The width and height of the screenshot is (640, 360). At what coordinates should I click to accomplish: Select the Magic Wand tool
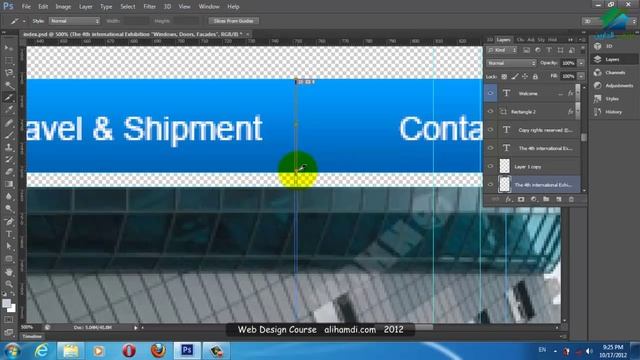(x=9, y=85)
